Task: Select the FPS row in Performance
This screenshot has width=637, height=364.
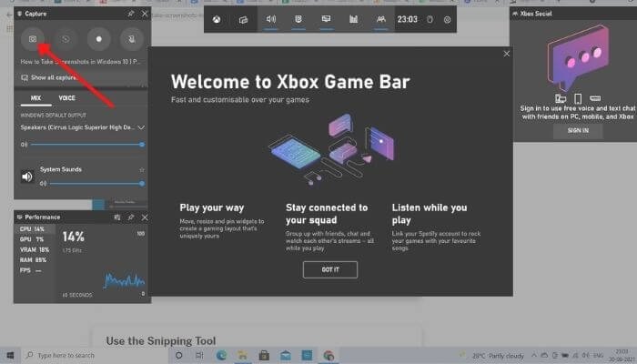Action: pyautogui.click(x=35, y=270)
